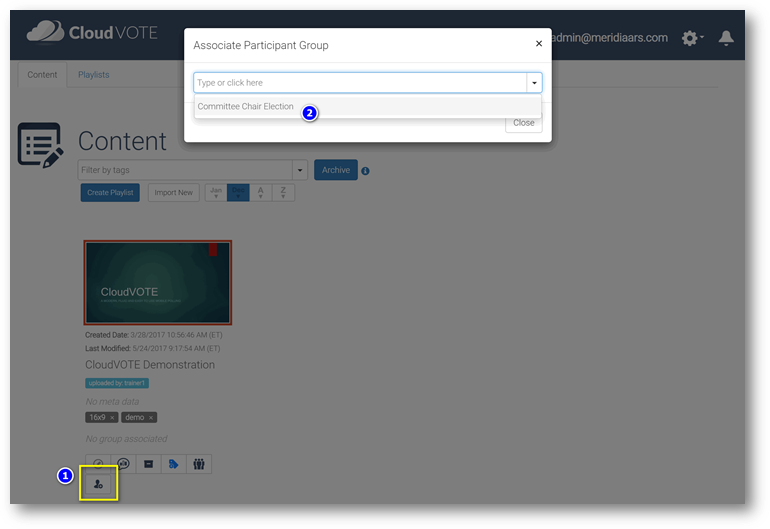Screen dimensions: 770x529
Task: Click the Import New button
Action: (x=173, y=193)
